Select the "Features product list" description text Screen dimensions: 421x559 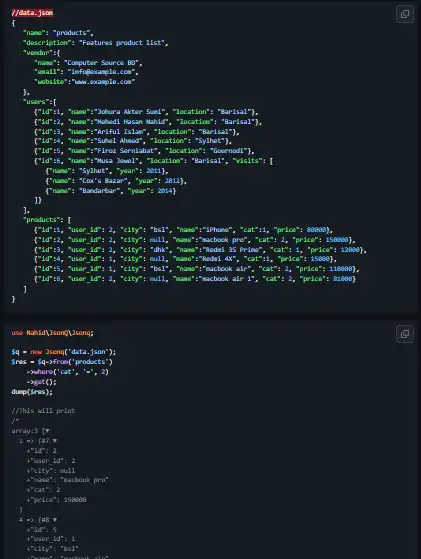tap(122, 43)
